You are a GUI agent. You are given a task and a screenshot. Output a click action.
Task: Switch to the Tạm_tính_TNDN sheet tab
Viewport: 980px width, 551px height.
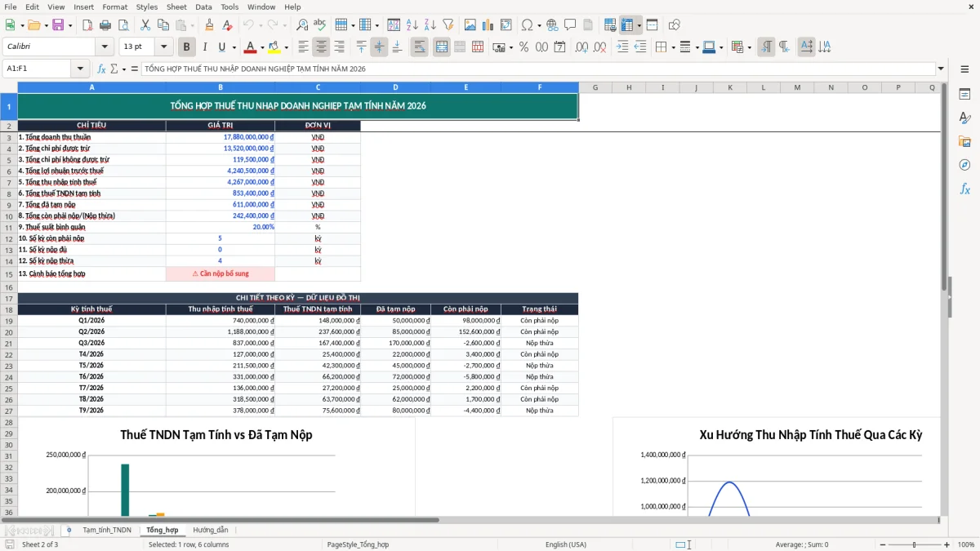pyautogui.click(x=107, y=531)
